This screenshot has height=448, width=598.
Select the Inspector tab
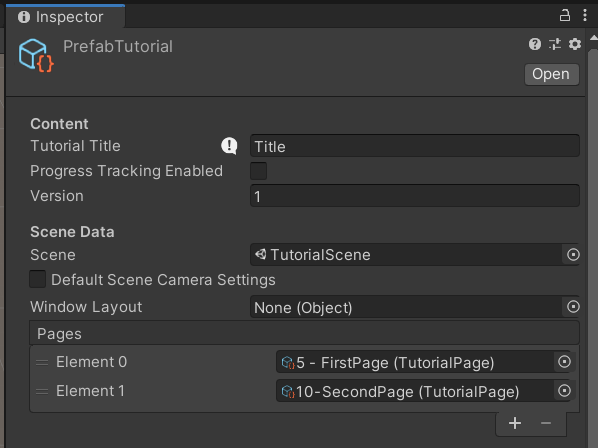(x=65, y=17)
